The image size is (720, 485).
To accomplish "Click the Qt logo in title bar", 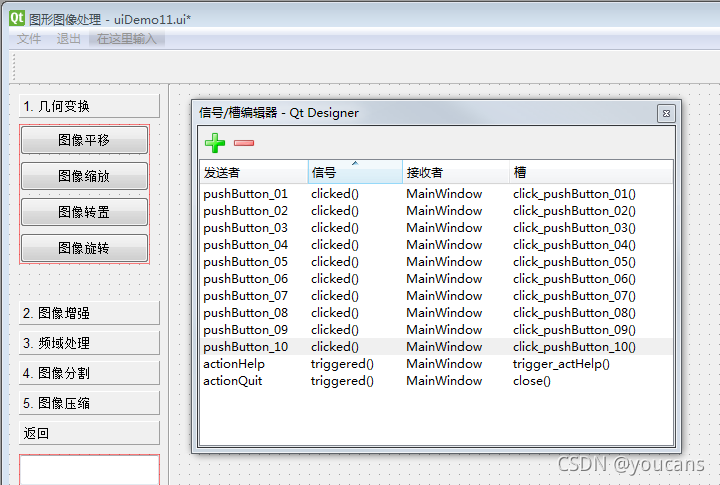I will click(x=17, y=18).
